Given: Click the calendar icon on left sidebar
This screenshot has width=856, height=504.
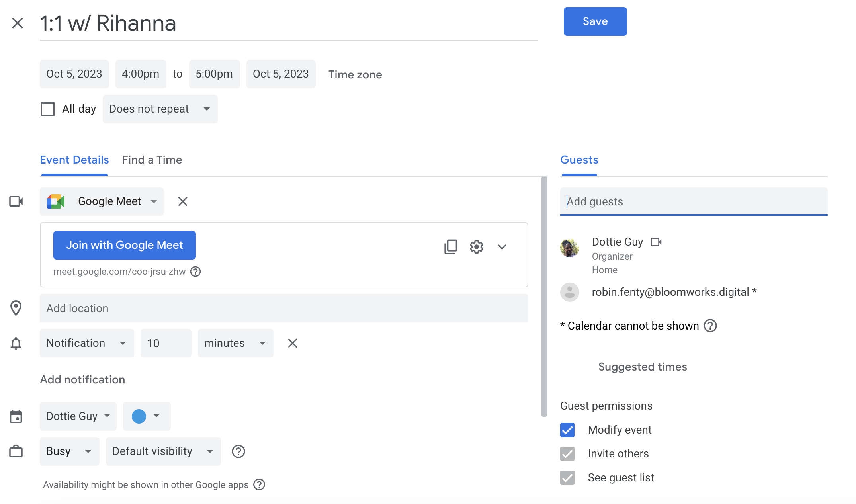Looking at the screenshot, I should [x=16, y=416].
